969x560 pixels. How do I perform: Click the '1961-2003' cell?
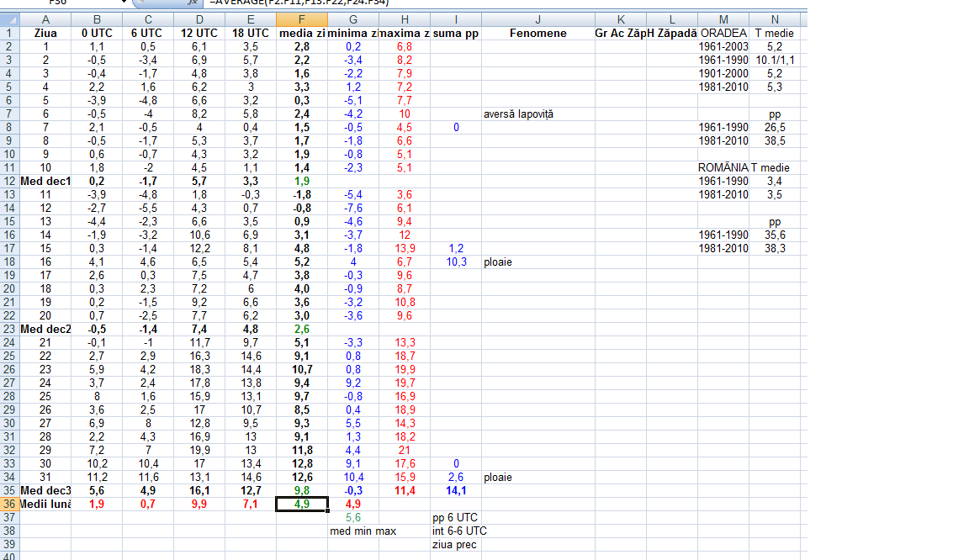[723, 46]
